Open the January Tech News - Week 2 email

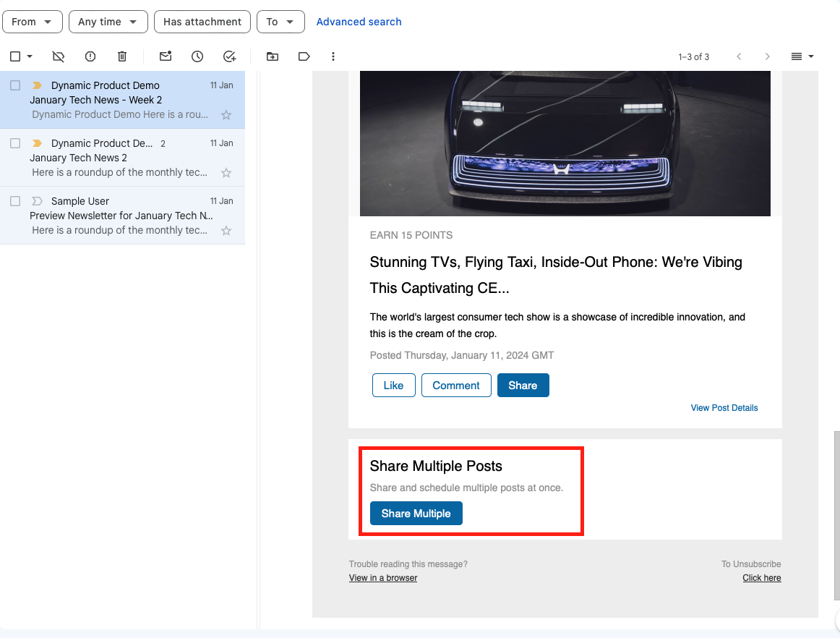coord(123,100)
